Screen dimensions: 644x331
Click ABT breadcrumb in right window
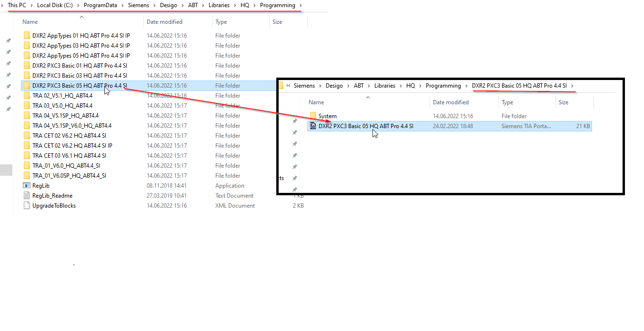point(359,86)
